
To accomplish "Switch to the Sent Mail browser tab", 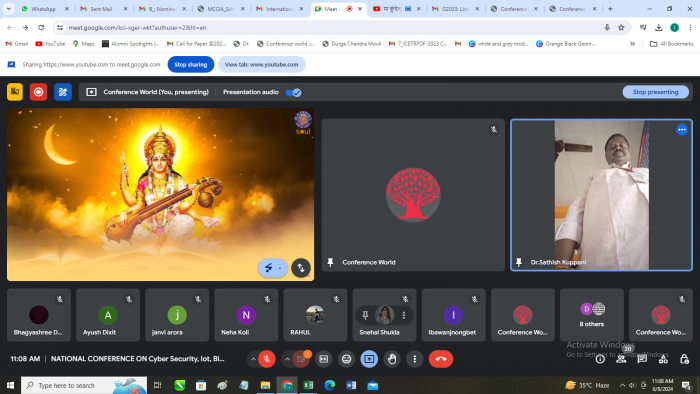I will (x=103, y=9).
